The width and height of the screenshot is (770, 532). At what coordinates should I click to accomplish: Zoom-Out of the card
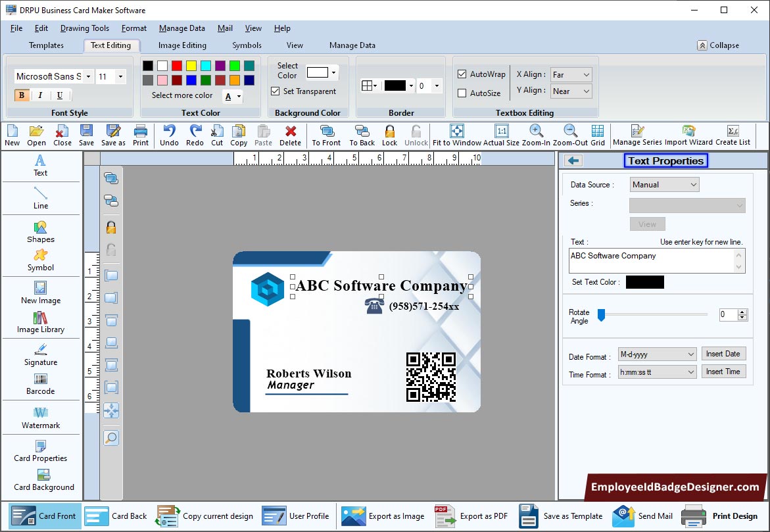[570, 135]
